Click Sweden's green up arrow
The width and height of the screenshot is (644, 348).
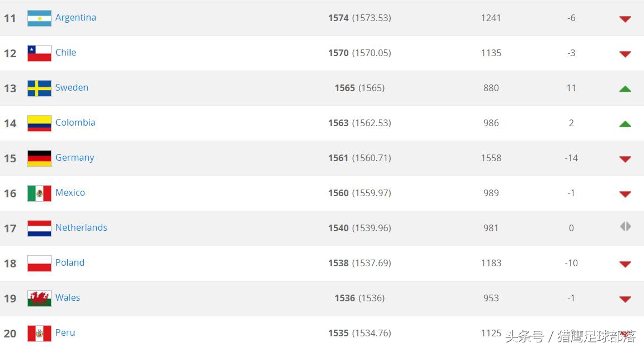click(x=625, y=88)
